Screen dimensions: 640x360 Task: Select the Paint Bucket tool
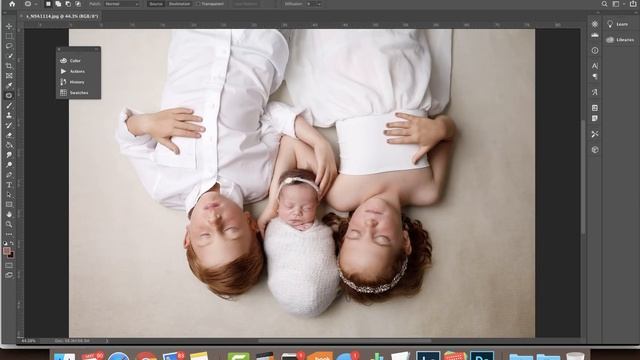click(x=9, y=145)
